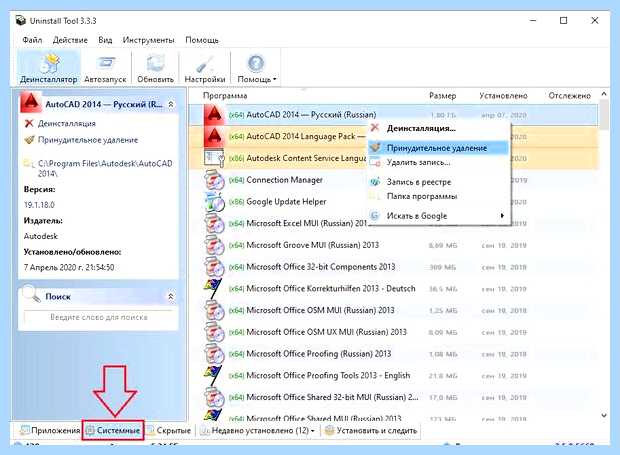Choose Запись в реестре in the context menu

(438, 182)
